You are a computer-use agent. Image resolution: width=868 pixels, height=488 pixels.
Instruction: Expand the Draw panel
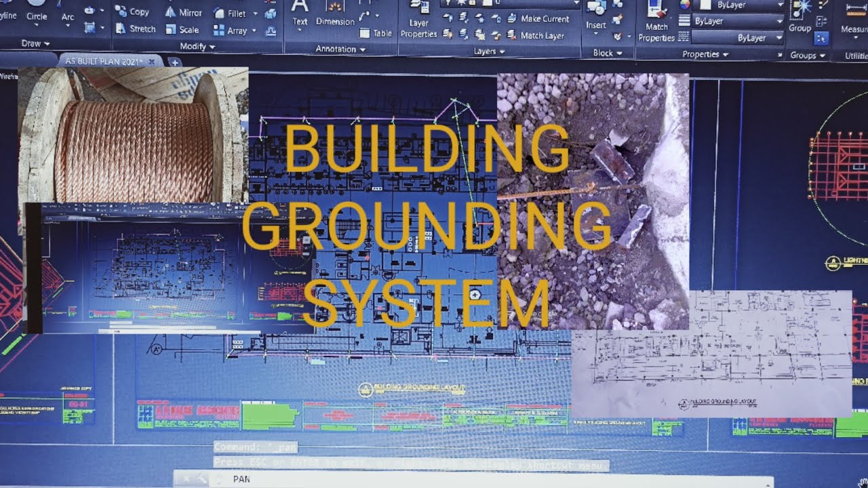tap(35, 43)
